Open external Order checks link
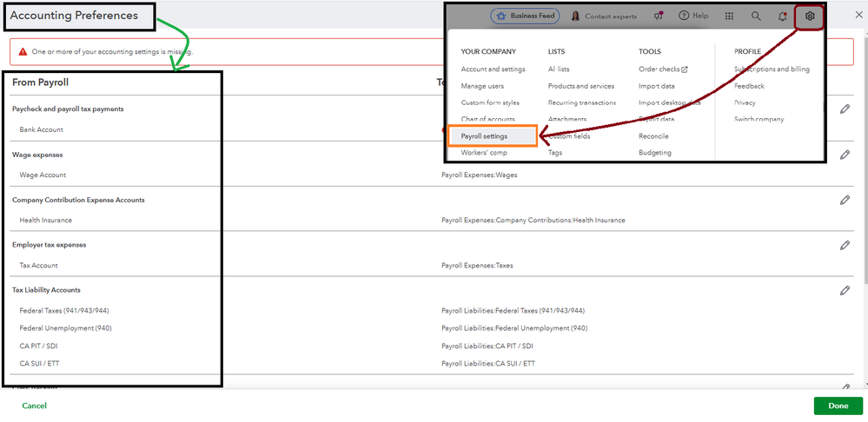868x422 pixels. pos(663,69)
